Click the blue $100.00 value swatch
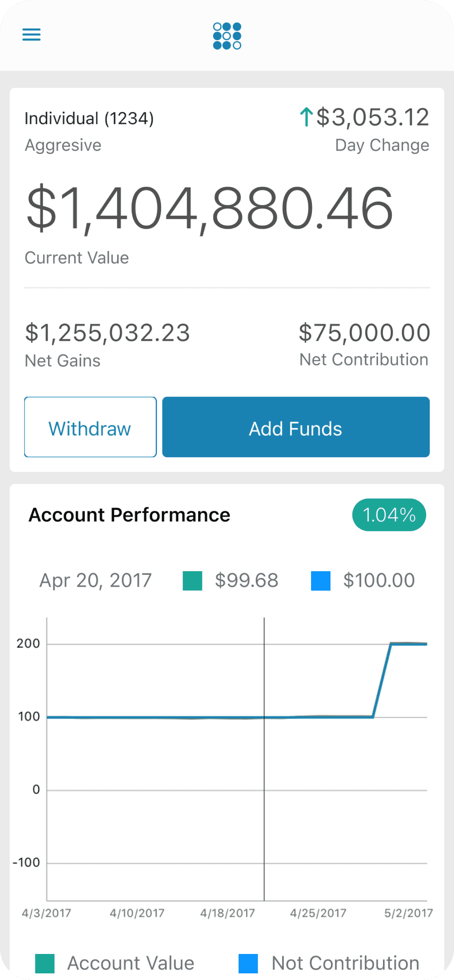The image size is (454, 980). pos(321,580)
